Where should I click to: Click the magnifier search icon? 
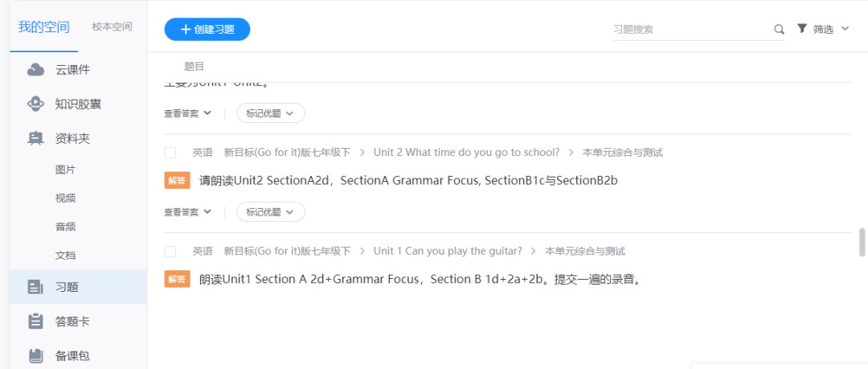point(779,30)
